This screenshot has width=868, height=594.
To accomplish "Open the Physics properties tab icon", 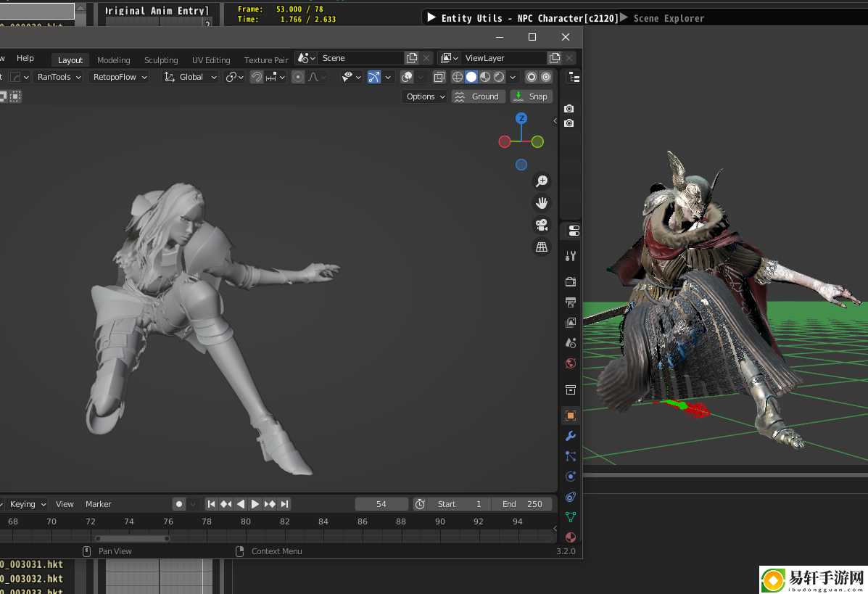I will tap(571, 477).
